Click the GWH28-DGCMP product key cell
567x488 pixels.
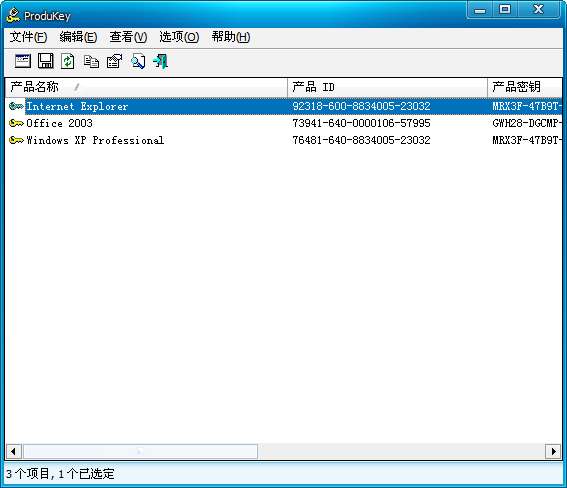click(x=527, y=123)
